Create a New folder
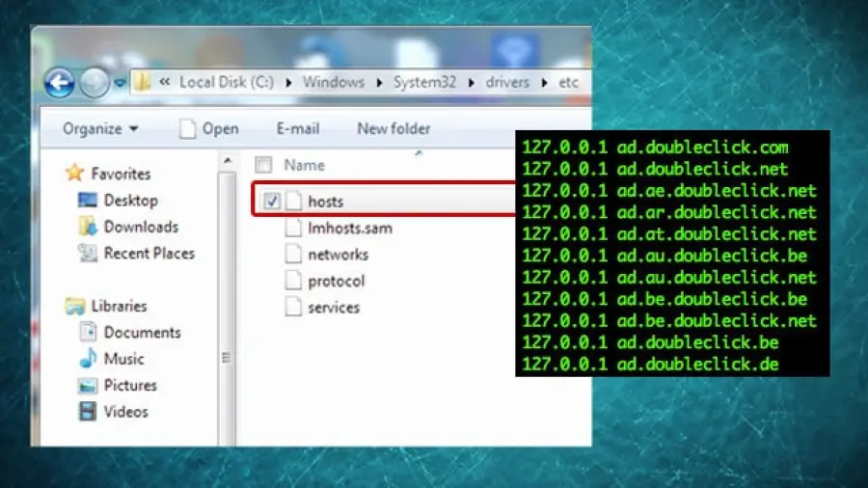This screenshot has height=488, width=868. (393, 129)
